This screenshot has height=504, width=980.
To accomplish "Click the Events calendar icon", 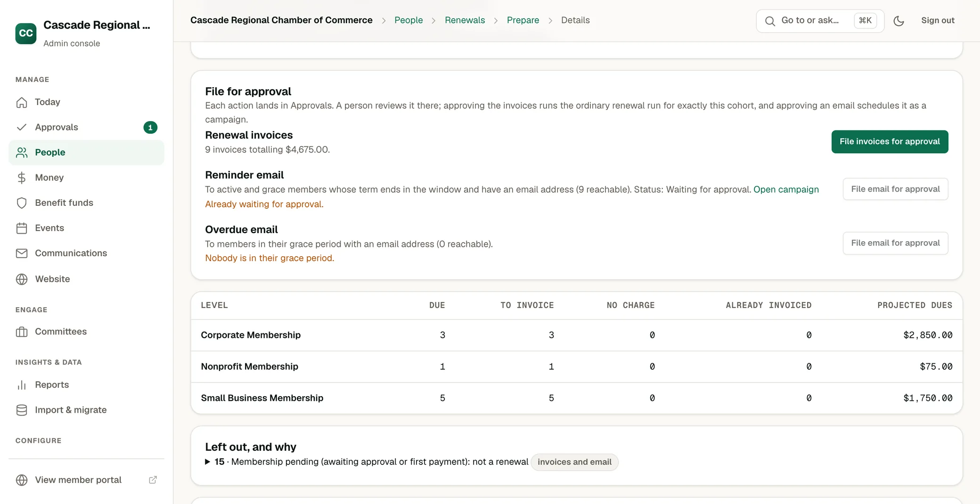I will 22,228.
